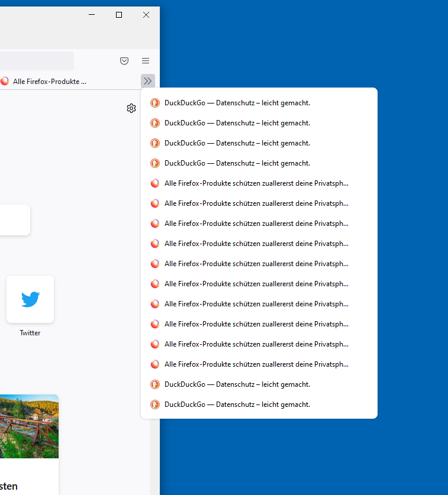The width and height of the screenshot is (448, 495).
Task: Focus the address bar field
Action: 37,61
